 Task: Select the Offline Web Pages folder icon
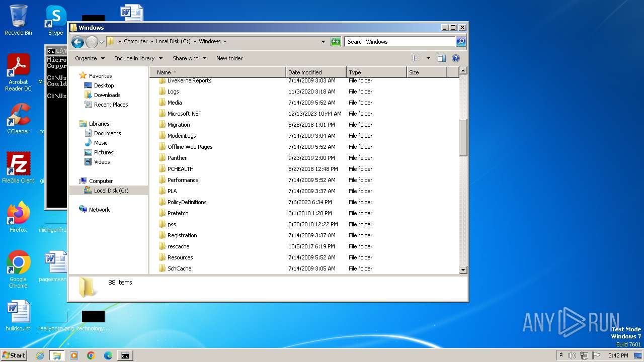[162, 147]
